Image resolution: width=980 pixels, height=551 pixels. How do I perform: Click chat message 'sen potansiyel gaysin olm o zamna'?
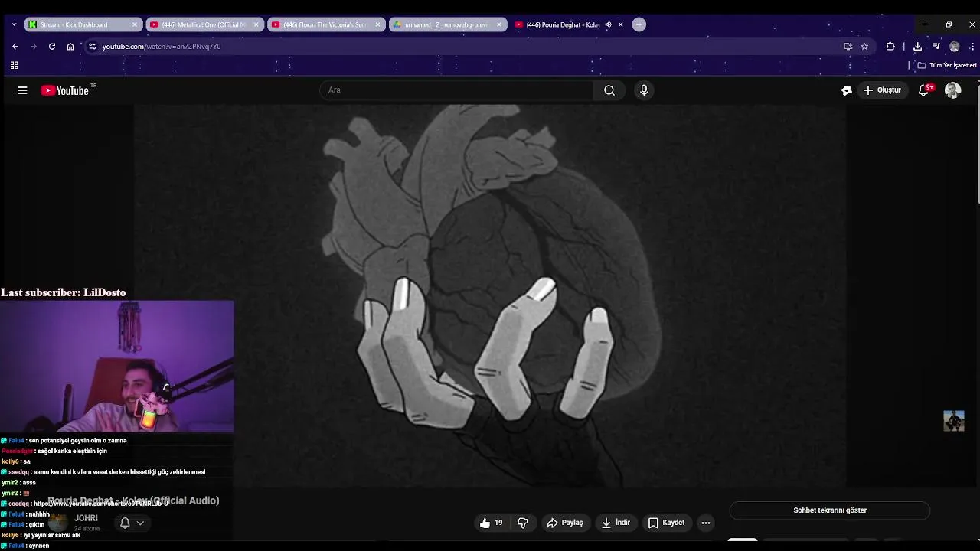[77, 440]
